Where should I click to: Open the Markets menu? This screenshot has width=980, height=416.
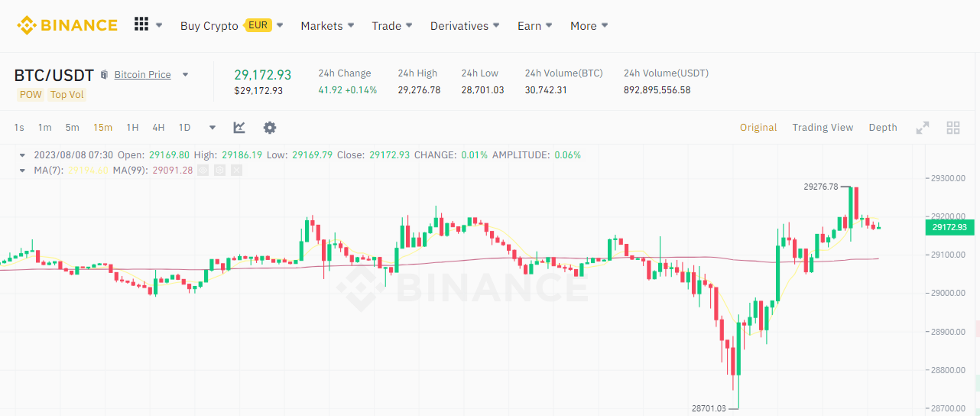point(327,25)
